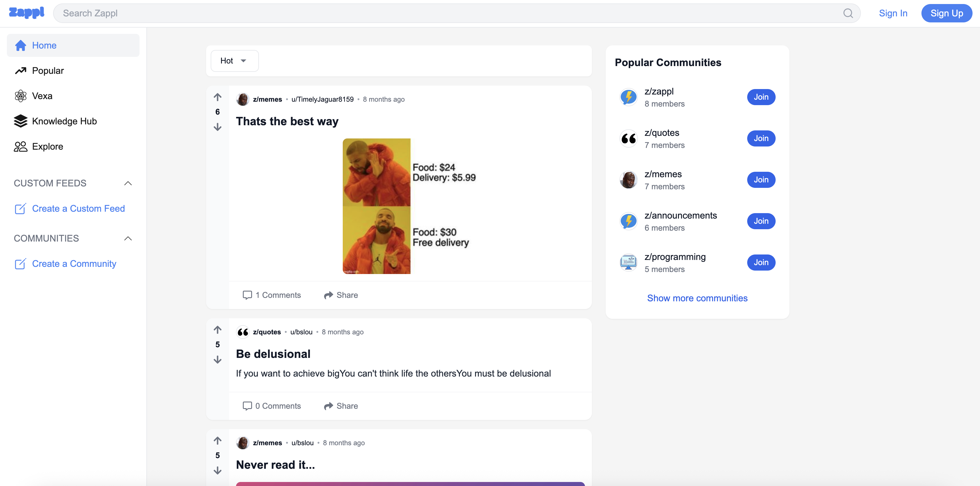Collapse the Communities section

click(128, 239)
